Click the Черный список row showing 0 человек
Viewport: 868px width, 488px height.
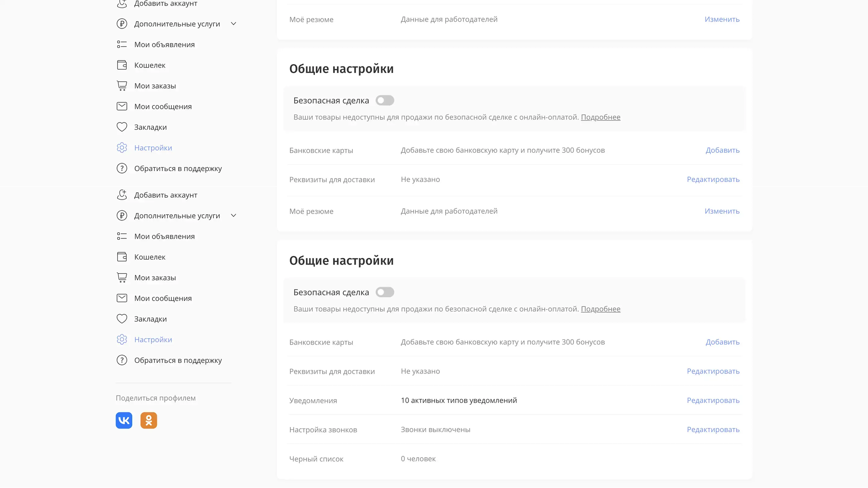click(418, 459)
